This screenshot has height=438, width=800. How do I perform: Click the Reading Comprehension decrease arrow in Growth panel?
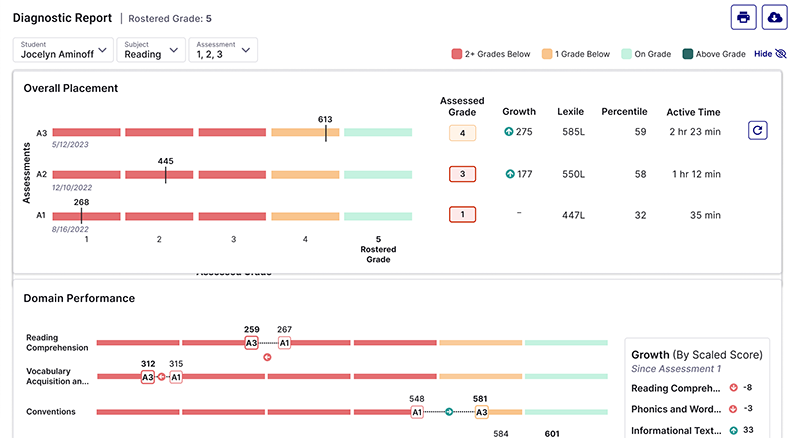(734, 388)
